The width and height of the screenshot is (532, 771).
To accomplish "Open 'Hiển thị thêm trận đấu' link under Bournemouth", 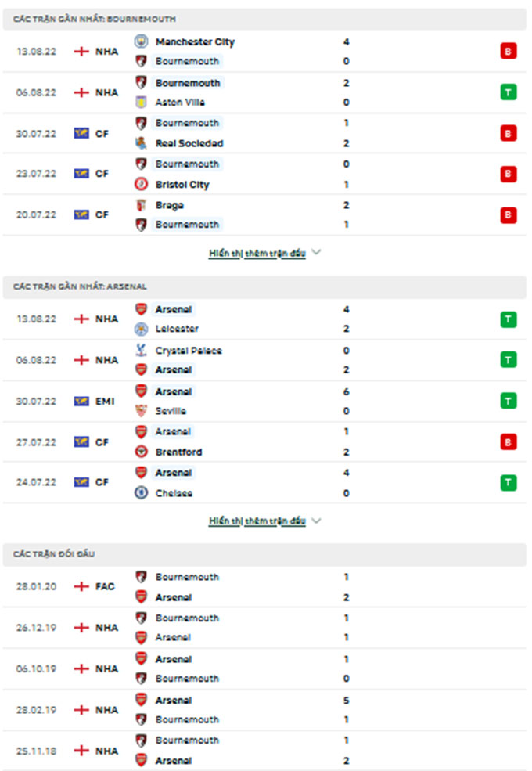I will 257,254.
